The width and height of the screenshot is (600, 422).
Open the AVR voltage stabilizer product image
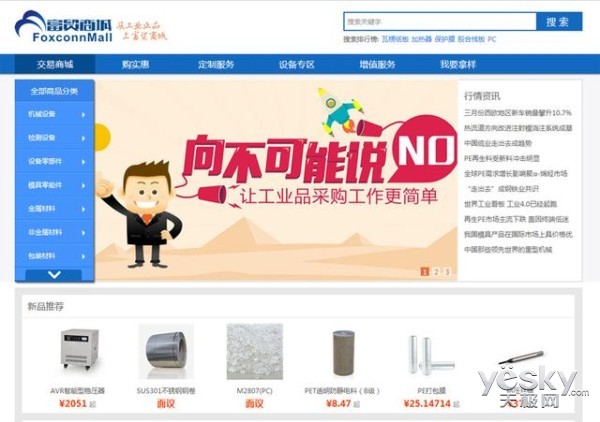[x=79, y=349]
